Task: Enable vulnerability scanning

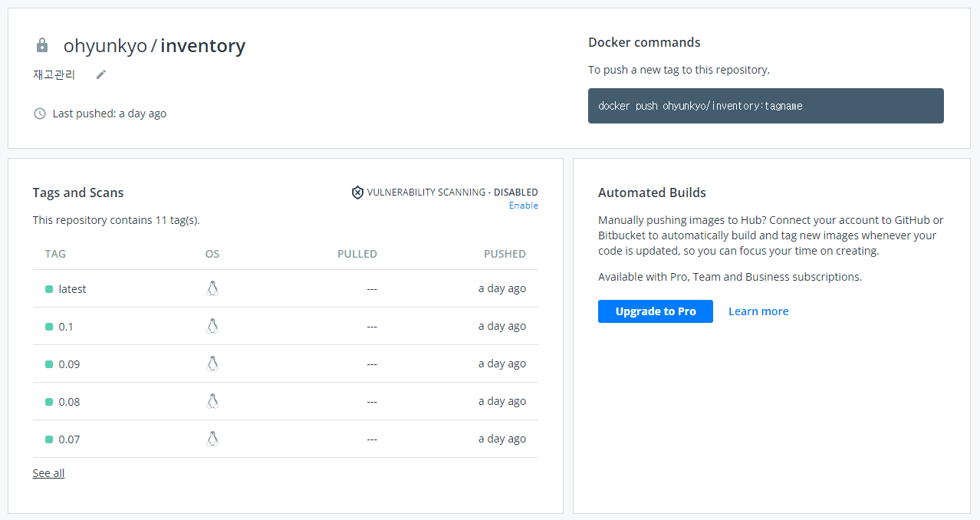Action: (523, 206)
